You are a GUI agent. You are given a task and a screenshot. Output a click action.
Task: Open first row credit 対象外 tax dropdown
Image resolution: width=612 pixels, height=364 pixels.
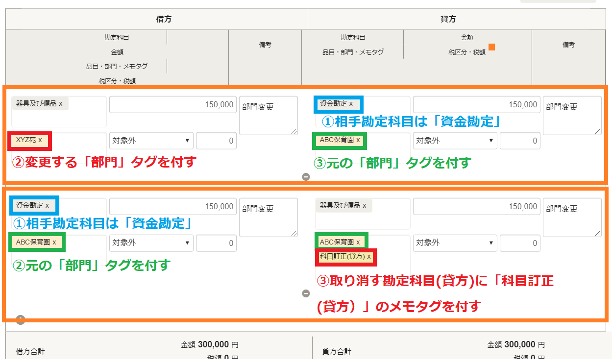(455, 141)
